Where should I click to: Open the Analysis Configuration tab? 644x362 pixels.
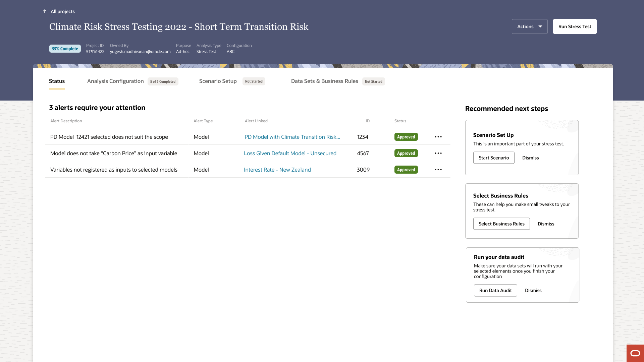coord(115,81)
